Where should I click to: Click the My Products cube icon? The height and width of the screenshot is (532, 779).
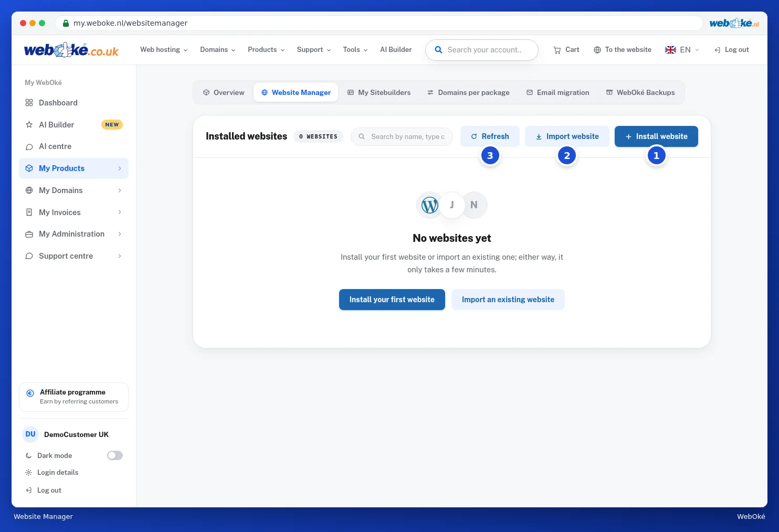29,168
